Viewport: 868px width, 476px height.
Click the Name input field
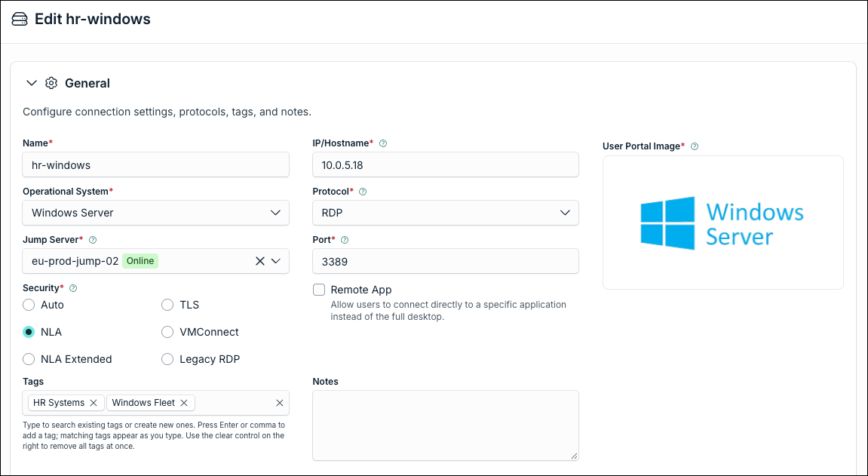point(155,164)
